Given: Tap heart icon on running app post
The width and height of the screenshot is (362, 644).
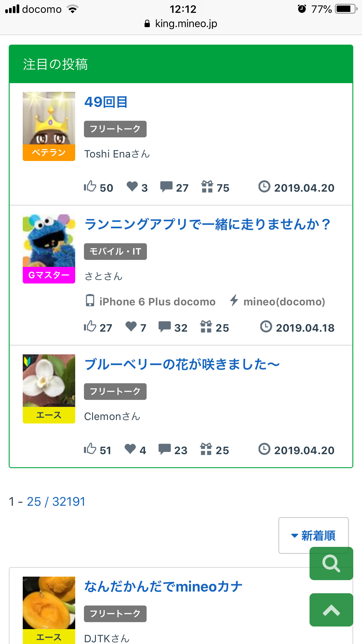Looking at the screenshot, I should tap(131, 326).
